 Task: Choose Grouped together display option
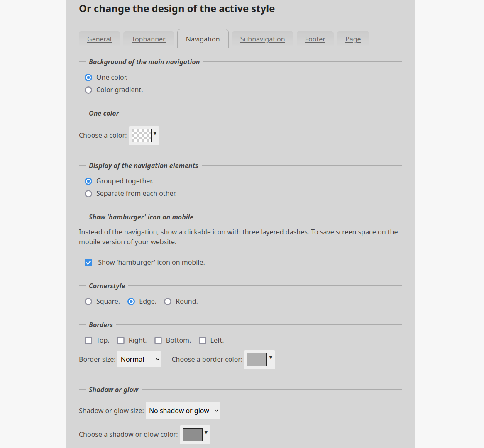88,181
